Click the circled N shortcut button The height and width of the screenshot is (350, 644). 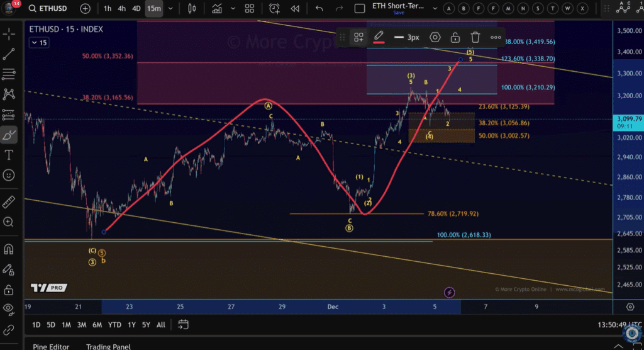(x=523, y=8)
